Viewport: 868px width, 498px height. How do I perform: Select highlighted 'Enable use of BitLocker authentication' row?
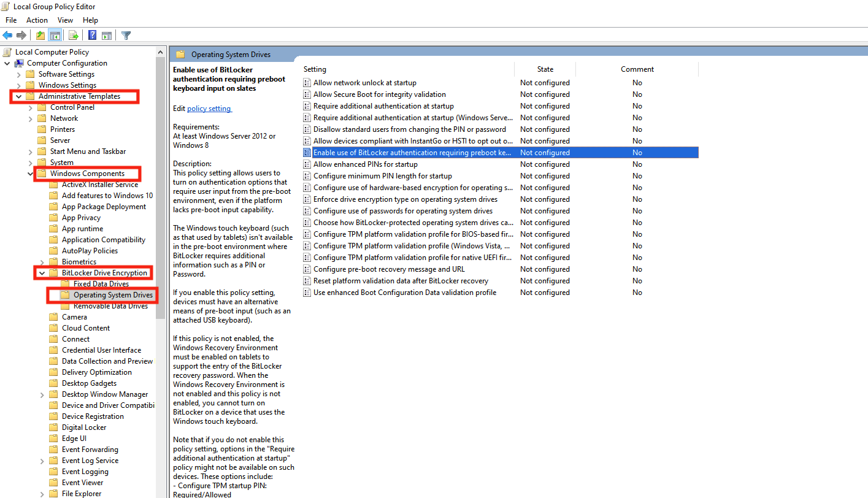click(500, 153)
